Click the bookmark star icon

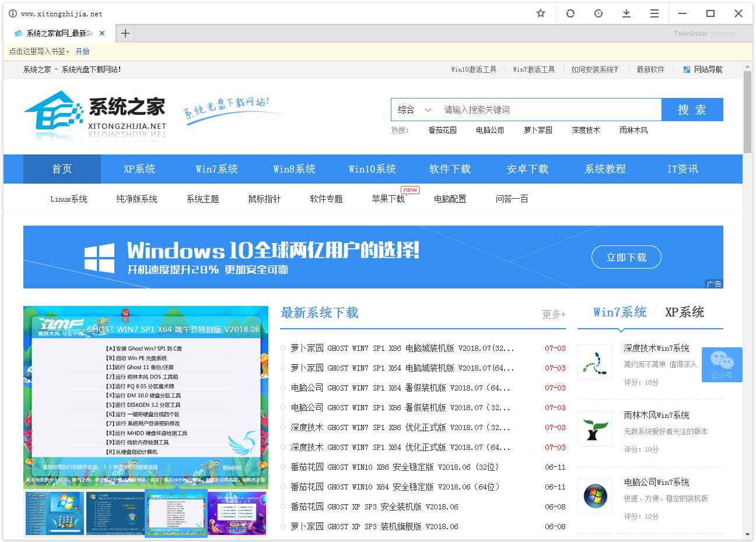[x=541, y=13]
